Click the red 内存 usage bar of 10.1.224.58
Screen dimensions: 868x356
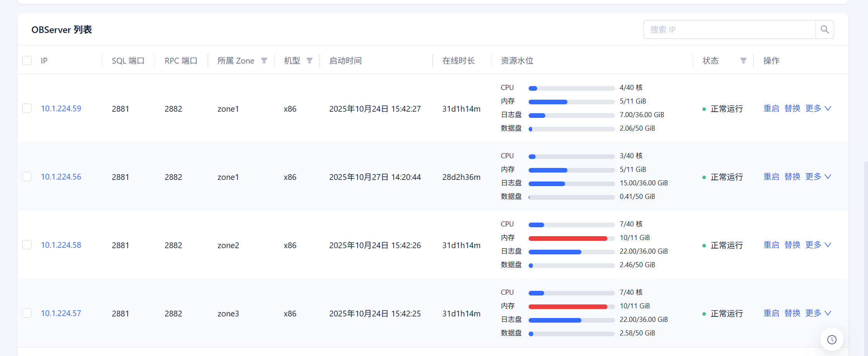(568, 238)
